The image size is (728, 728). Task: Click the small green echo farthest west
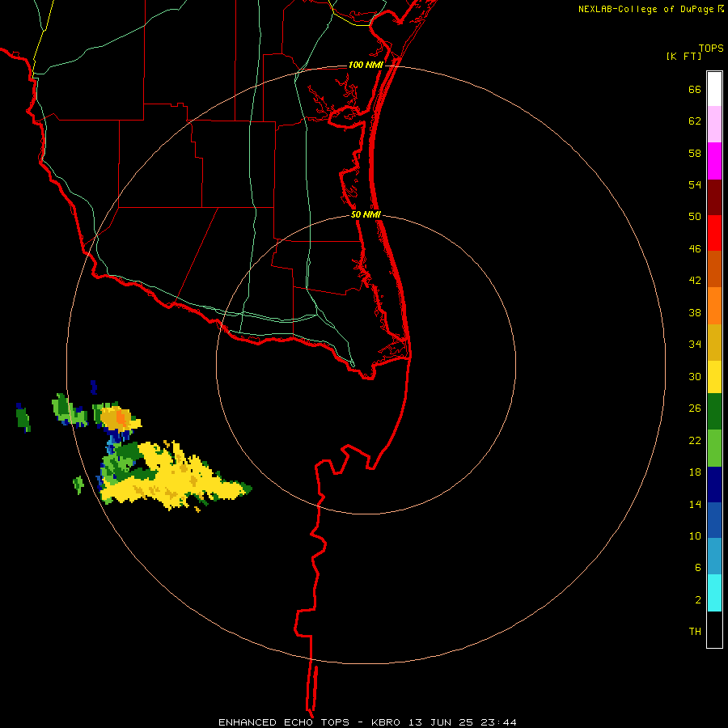23,417
